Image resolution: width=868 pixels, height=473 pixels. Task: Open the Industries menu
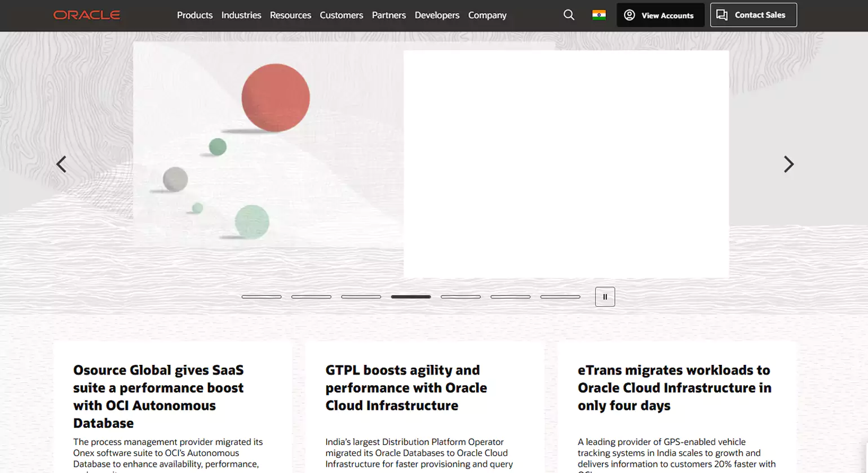click(241, 15)
